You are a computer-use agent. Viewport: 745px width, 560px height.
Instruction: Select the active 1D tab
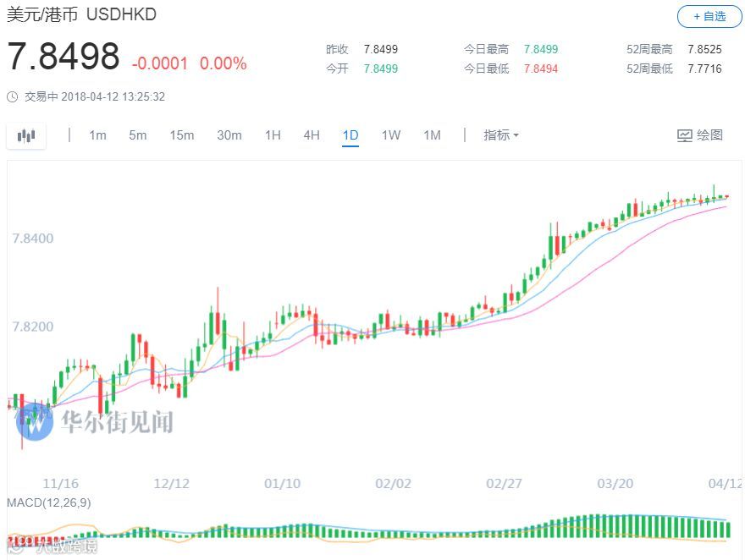[350, 135]
